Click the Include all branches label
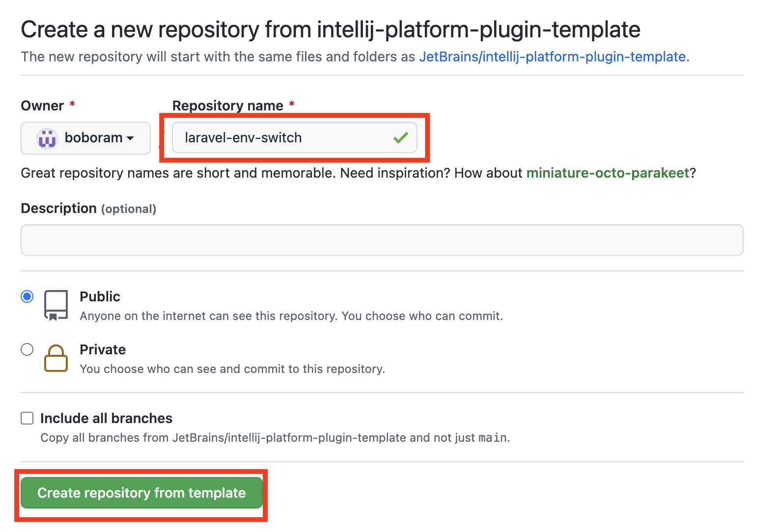The width and height of the screenshot is (778, 532). coord(106,418)
